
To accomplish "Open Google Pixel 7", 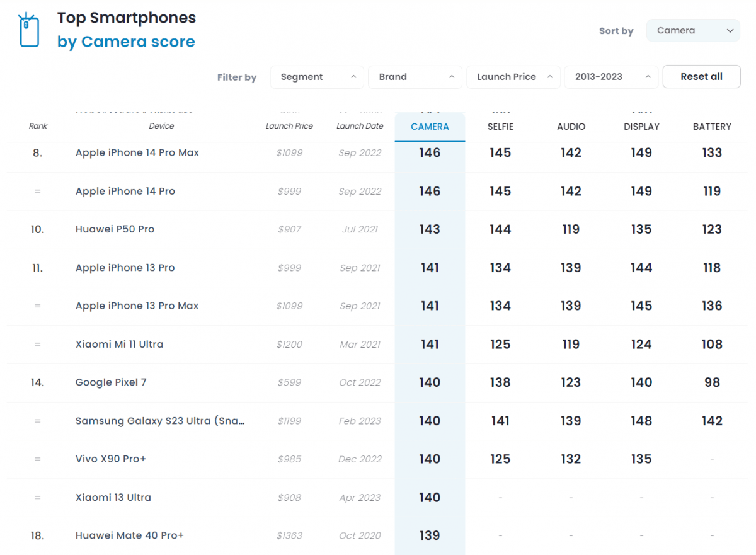I will tap(111, 382).
